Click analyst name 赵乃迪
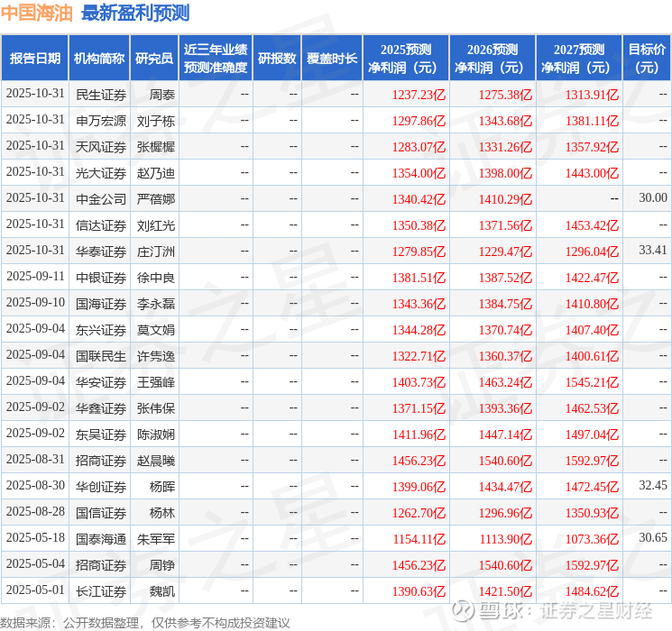 pos(156,173)
